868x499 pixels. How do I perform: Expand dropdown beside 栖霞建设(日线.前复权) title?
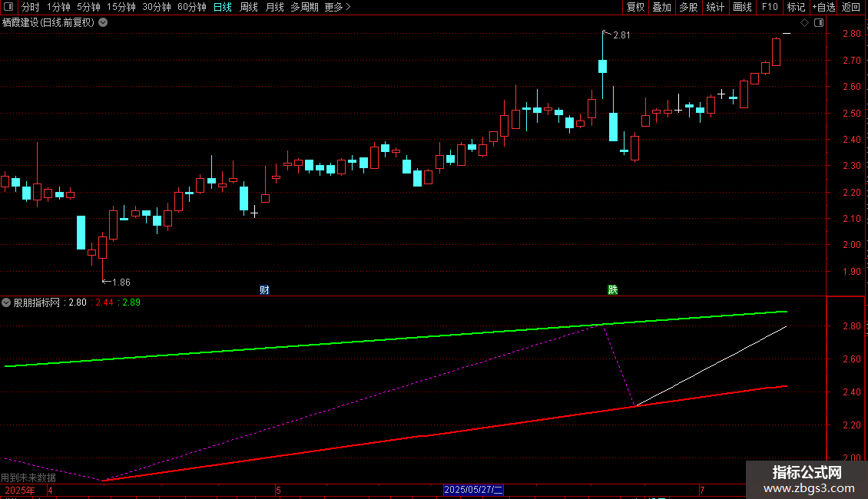pos(103,22)
